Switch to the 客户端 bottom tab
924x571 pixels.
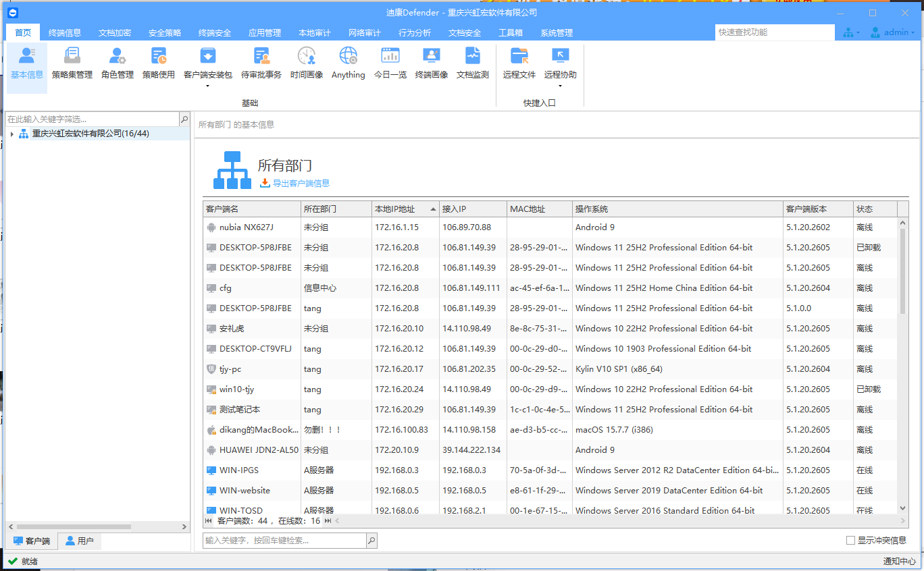pyautogui.click(x=32, y=541)
